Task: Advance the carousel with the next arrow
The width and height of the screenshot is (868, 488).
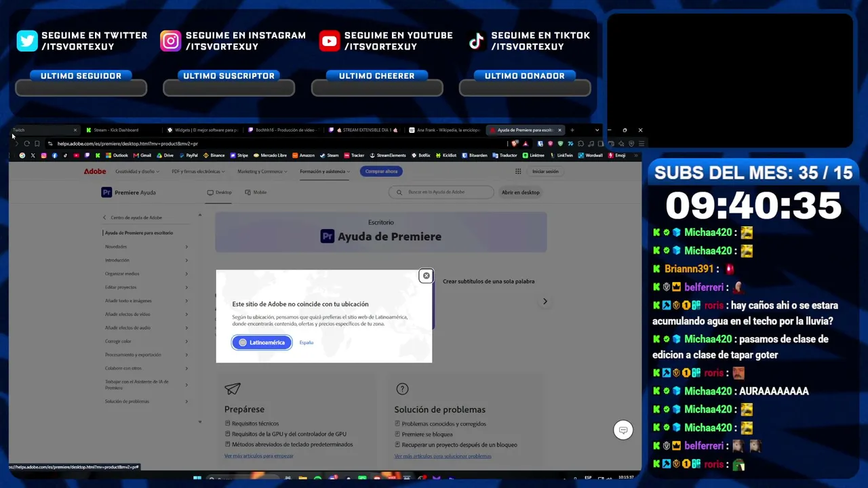Action: pos(545,302)
